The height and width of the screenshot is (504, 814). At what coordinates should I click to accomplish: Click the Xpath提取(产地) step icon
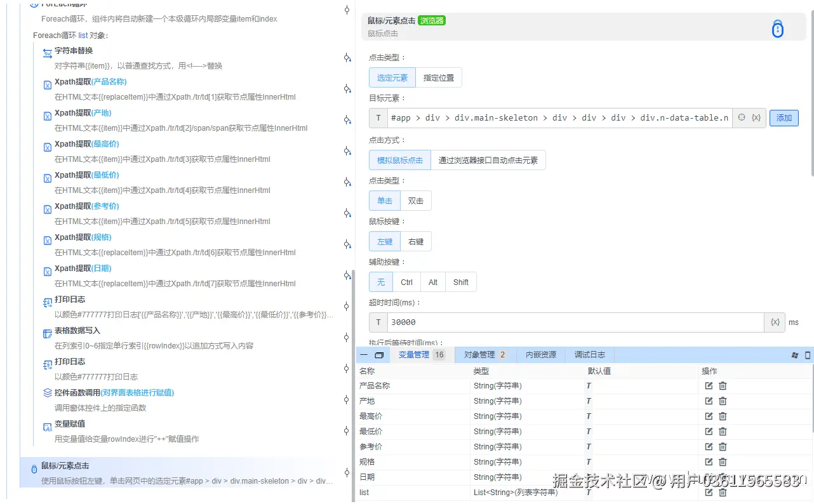pyautogui.click(x=47, y=116)
